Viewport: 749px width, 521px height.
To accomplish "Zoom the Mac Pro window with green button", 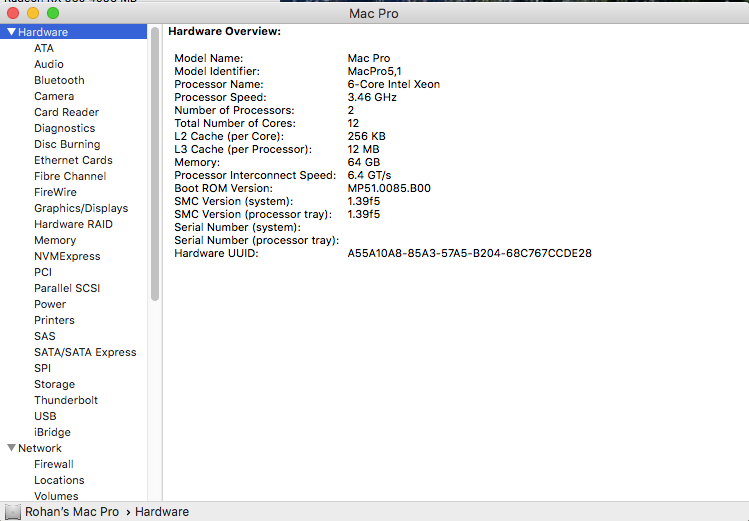I will (x=53, y=13).
